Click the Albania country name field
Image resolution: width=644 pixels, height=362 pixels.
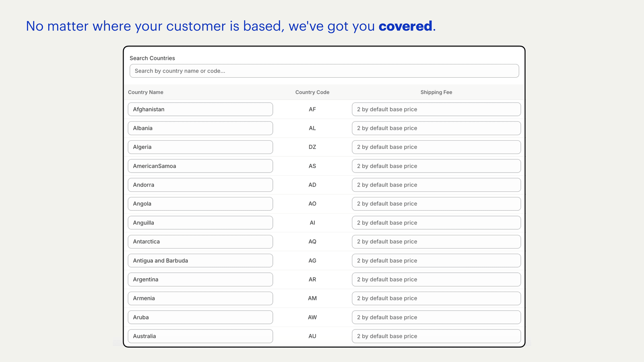[200, 128]
